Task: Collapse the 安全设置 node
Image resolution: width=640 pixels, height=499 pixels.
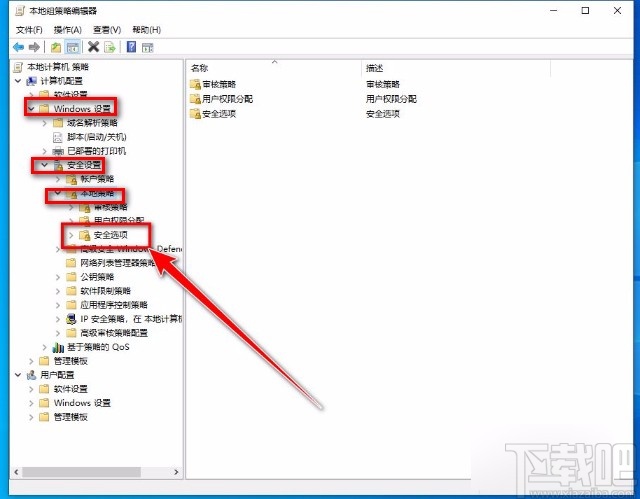Action: (x=45, y=165)
